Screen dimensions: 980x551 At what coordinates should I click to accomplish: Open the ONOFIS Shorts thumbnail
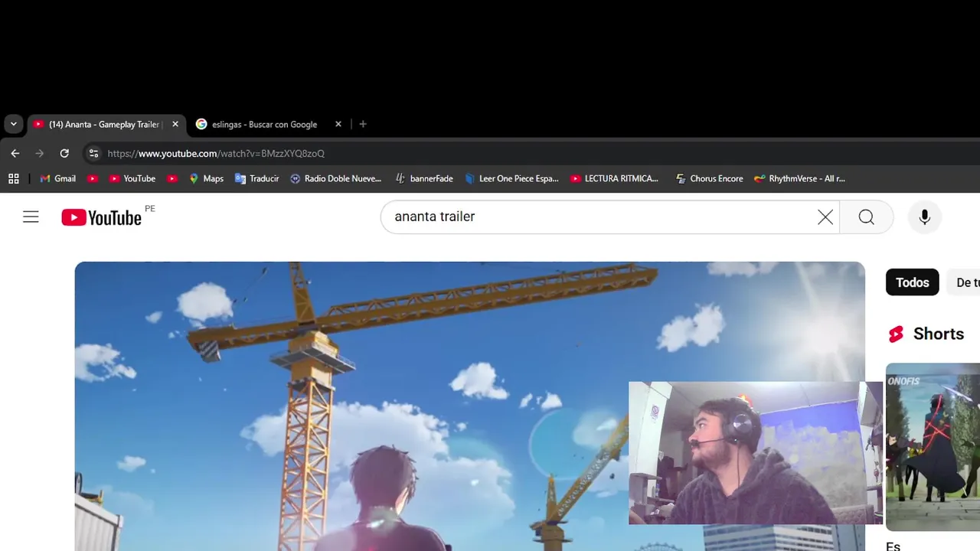point(933,447)
